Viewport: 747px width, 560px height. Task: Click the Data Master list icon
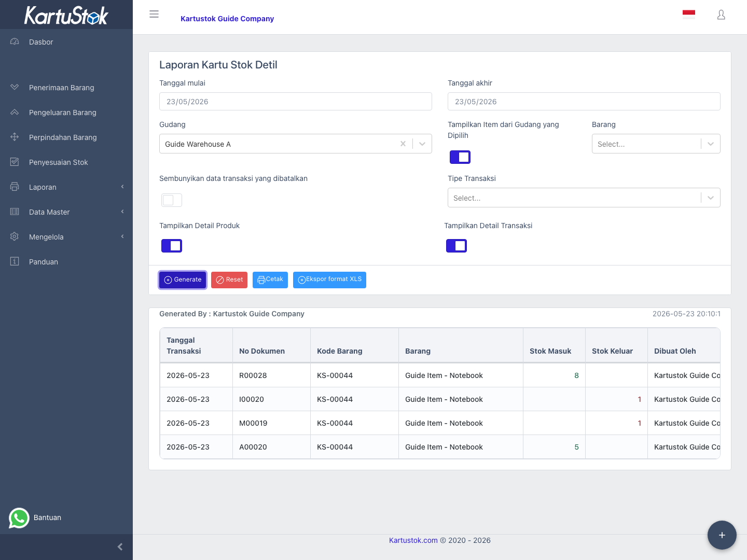tap(15, 212)
